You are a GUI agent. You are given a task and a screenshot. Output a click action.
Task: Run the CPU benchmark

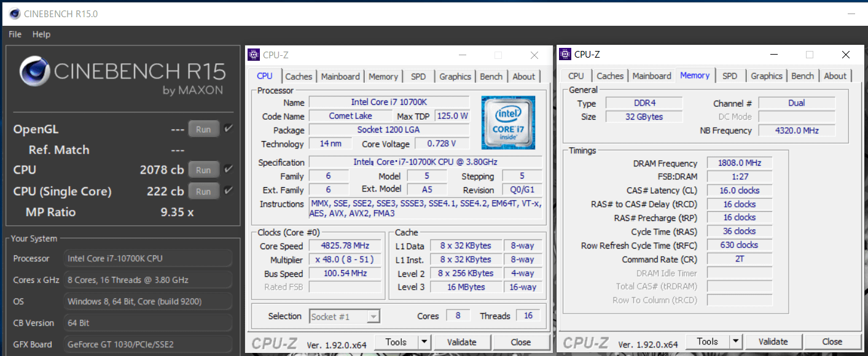(203, 170)
